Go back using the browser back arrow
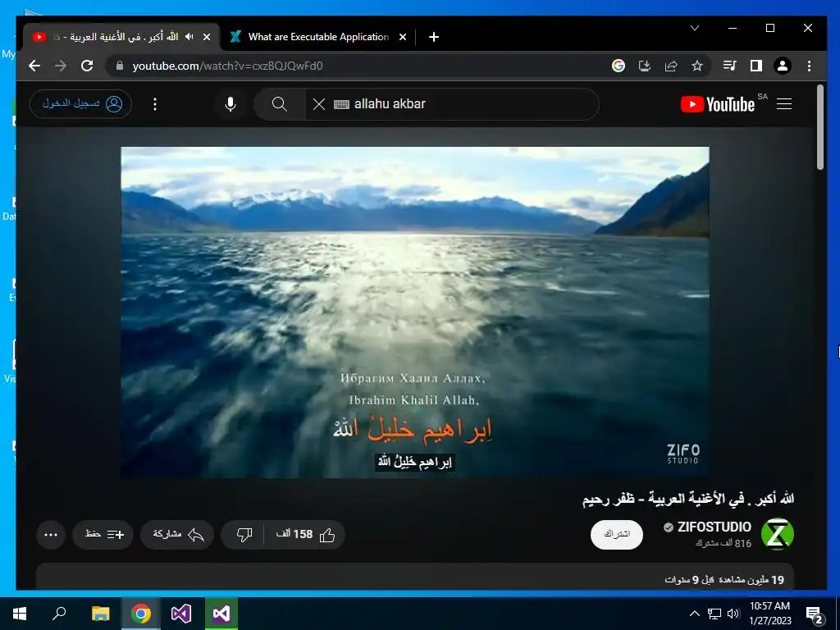Image resolution: width=840 pixels, height=630 pixels. coord(34,66)
